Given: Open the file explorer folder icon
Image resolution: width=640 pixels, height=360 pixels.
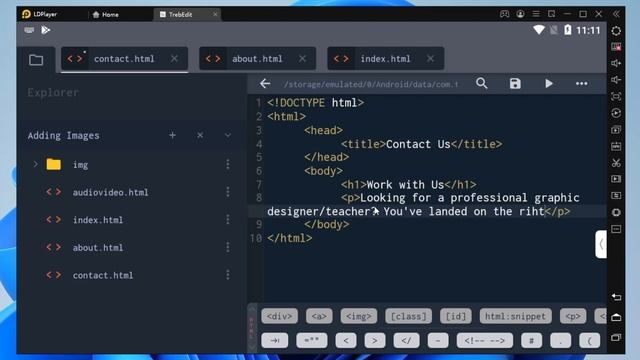Looking at the screenshot, I should (36, 60).
